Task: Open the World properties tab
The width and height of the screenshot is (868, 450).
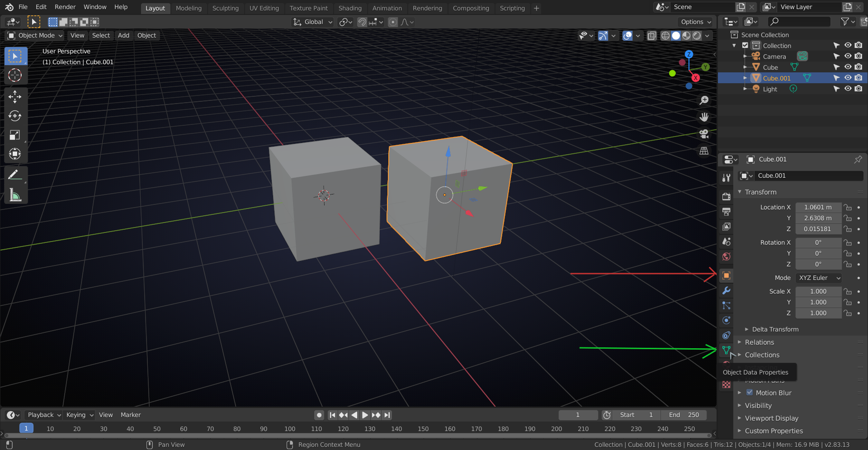Action: [x=726, y=256]
